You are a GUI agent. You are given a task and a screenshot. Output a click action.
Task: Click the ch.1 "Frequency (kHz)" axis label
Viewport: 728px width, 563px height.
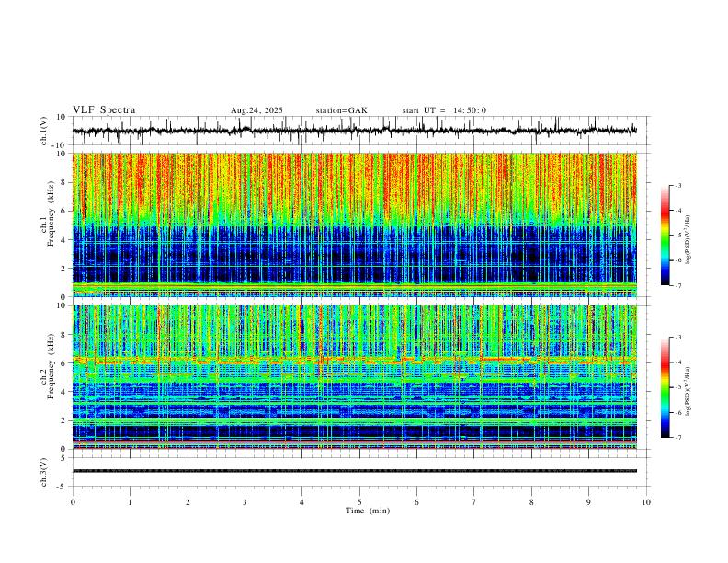(51, 214)
